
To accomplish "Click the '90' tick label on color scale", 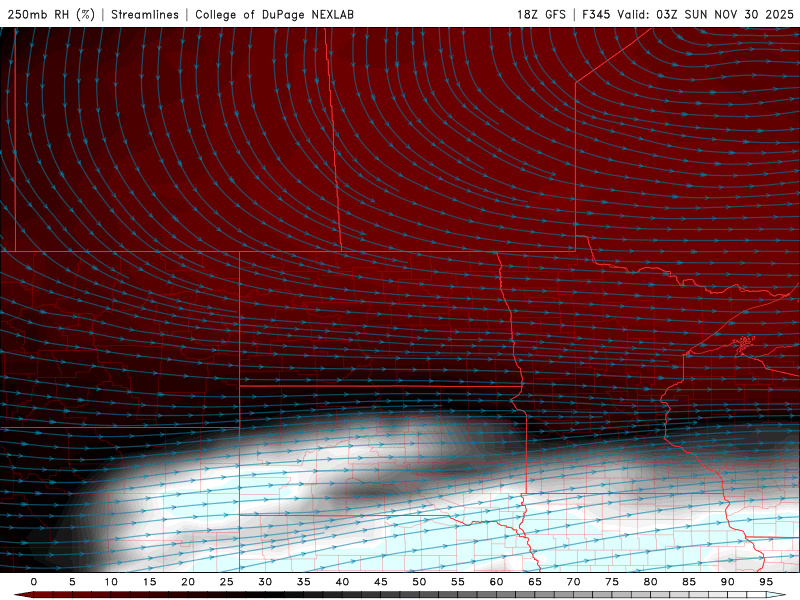I will (x=727, y=582).
